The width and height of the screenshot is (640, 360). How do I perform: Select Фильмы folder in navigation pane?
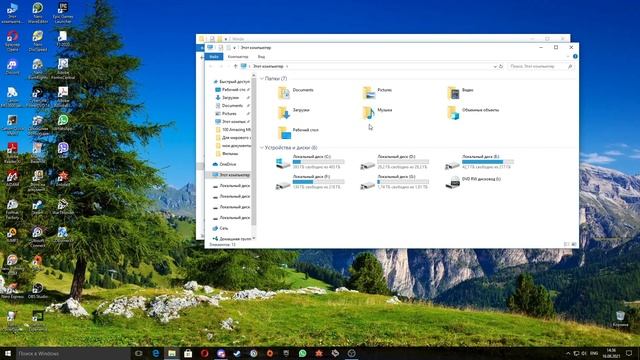(x=227, y=153)
